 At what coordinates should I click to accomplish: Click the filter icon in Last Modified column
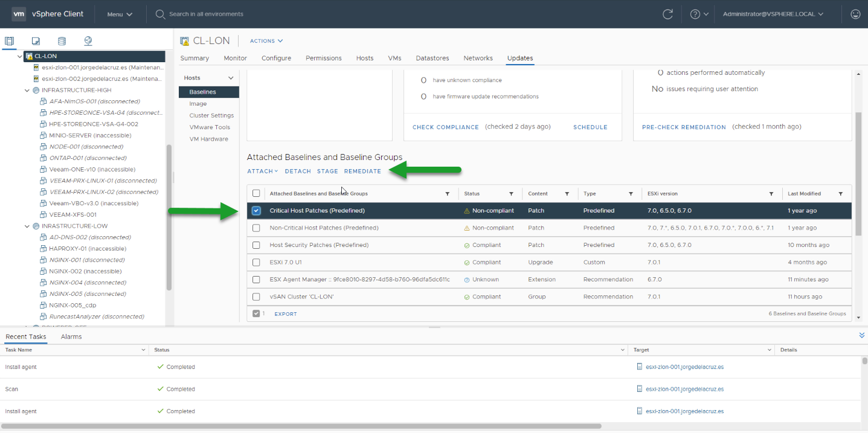841,194
